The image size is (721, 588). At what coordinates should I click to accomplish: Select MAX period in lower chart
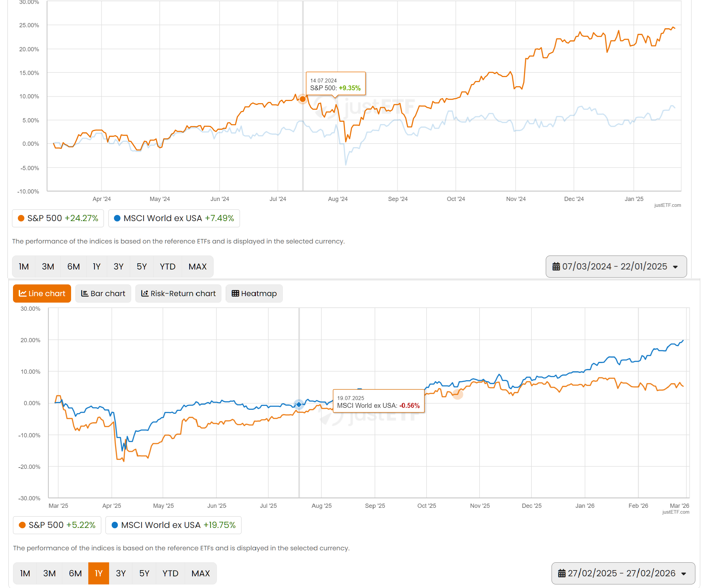click(201, 573)
